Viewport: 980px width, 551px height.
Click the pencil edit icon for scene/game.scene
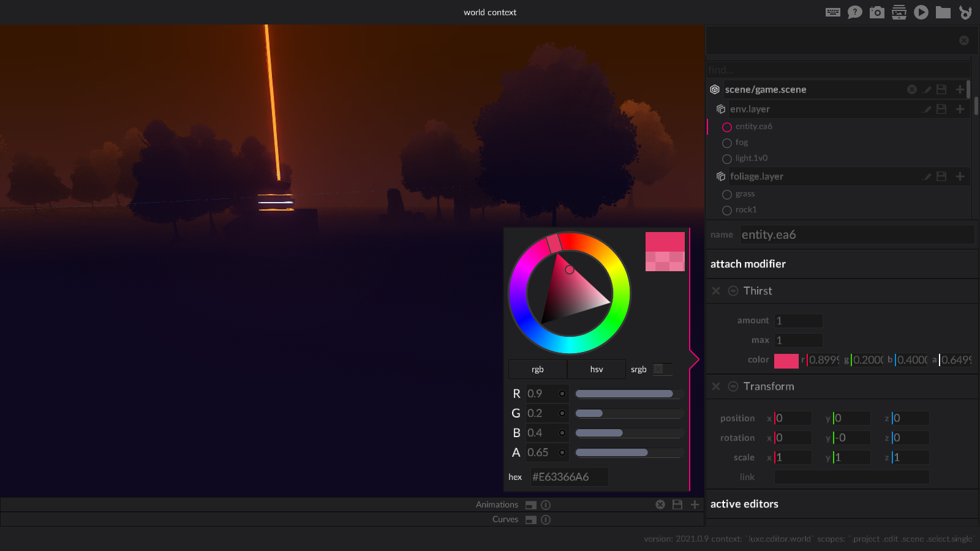[927, 89]
